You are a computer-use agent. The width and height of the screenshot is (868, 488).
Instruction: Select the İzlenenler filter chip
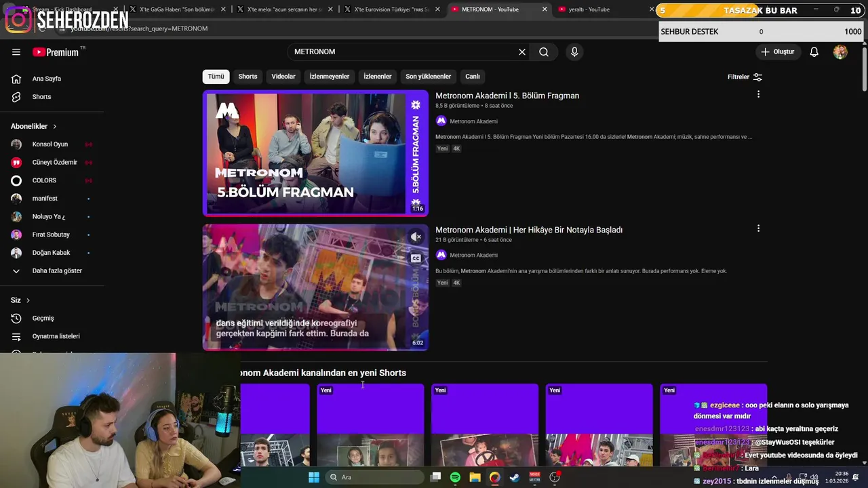pyautogui.click(x=378, y=77)
